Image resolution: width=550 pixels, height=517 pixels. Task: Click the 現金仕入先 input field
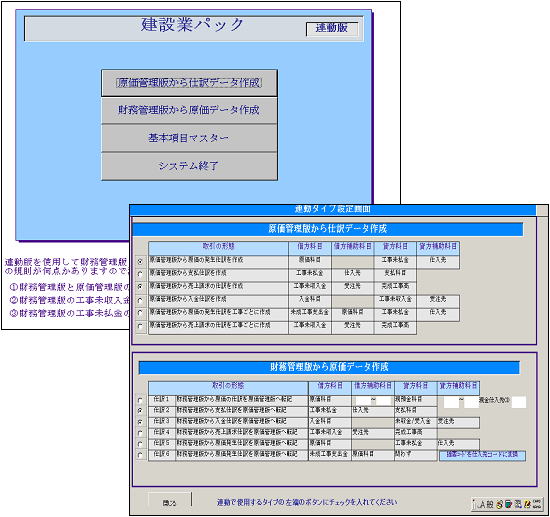coord(519,402)
